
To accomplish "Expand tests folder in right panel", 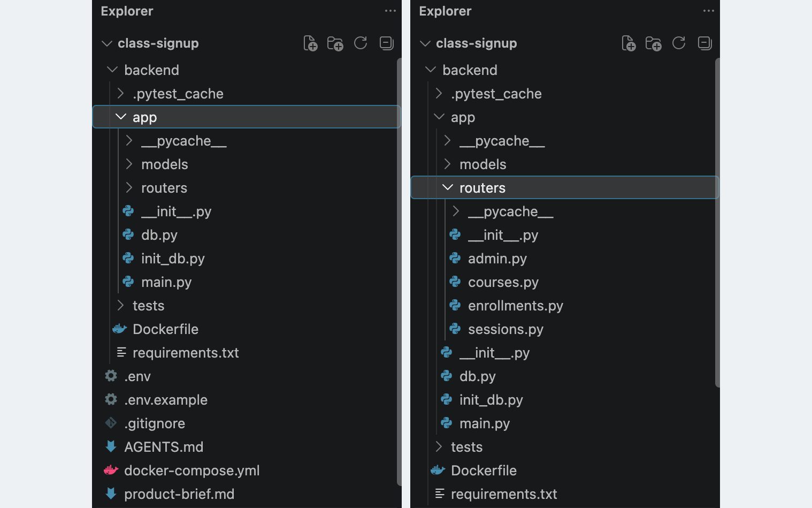I will 439,447.
